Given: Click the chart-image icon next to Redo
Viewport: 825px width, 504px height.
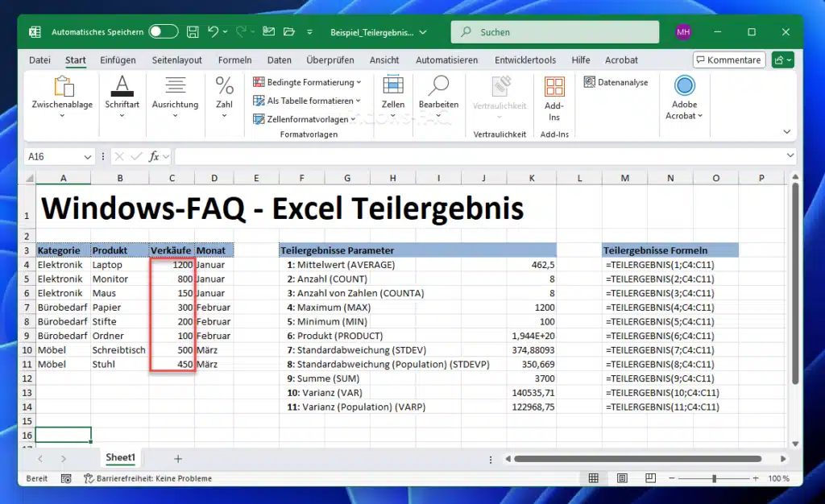Looking at the screenshot, I should tap(268, 31).
